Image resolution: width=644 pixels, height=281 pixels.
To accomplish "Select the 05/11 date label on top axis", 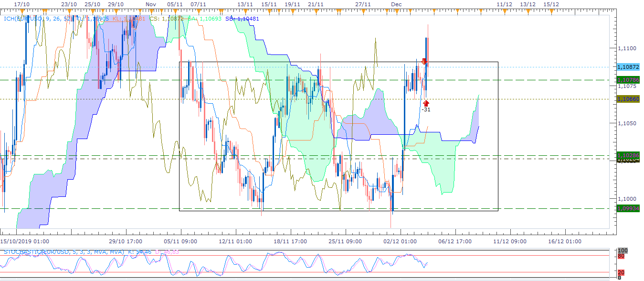I will (x=175, y=4).
